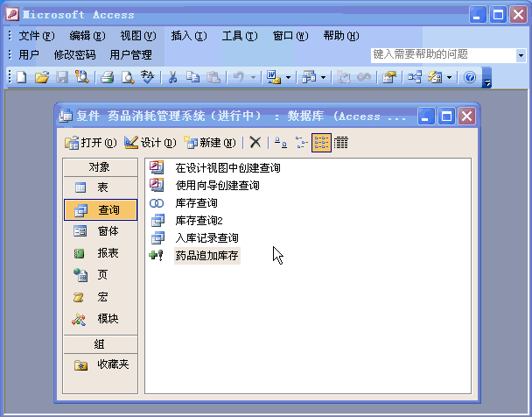Open the help question box dropdown
Image resolution: width=532 pixels, height=417 pixels.
521,55
